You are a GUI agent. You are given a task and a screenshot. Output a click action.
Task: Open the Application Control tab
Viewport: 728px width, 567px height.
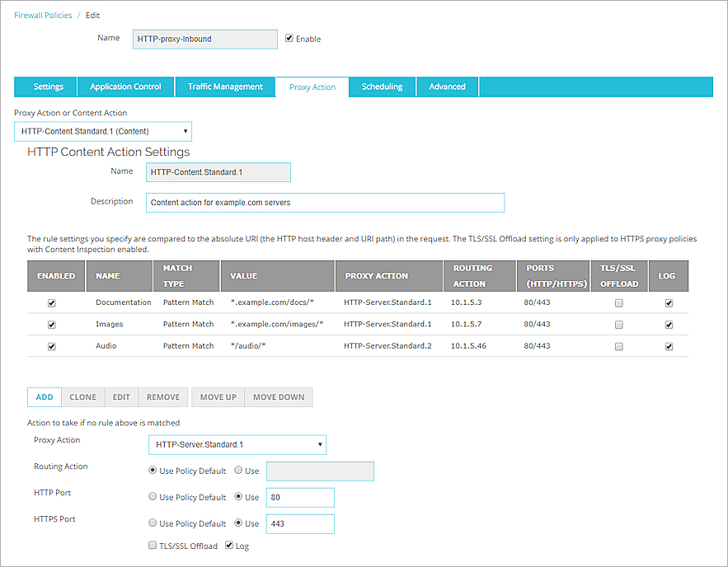coord(125,86)
